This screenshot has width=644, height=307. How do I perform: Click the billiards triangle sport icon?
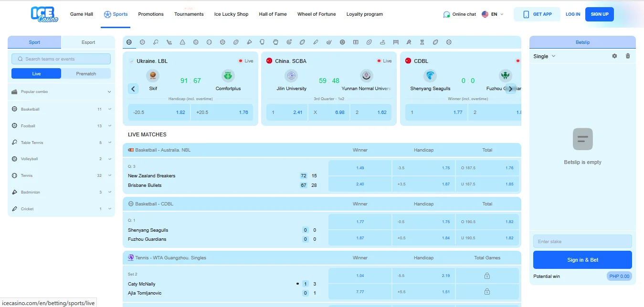point(182,42)
